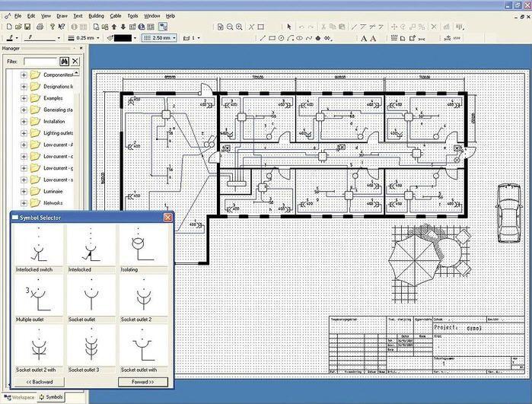Open the Cable menu
Image resolution: width=532 pixels, height=404 pixels.
[x=115, y=15]
